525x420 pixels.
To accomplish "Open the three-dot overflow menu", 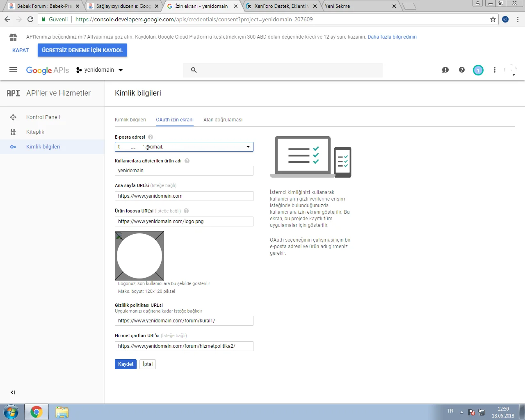I will (x=494, y=70).
